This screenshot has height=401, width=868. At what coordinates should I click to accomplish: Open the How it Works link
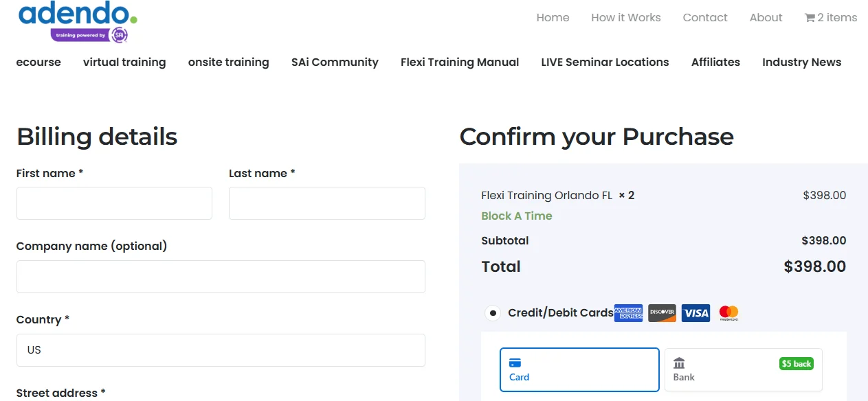click(626, 18)
